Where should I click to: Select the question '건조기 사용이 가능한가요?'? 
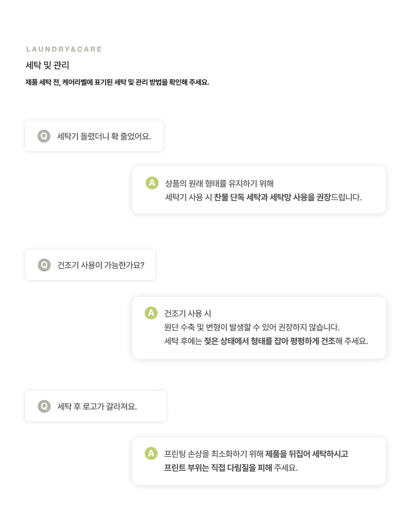click(x=101, y=265)
